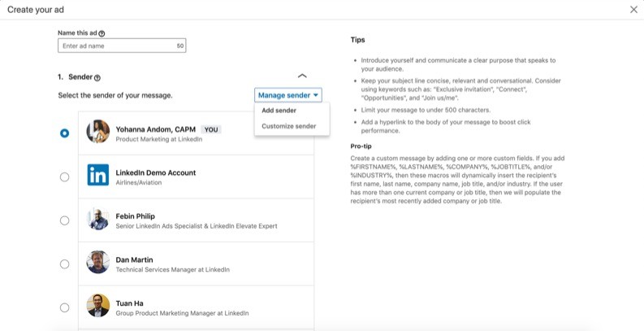The height and width of the screenshot is (331, 644).
Task: Select Tuan Ha as the sender
Action: [65, 307]
